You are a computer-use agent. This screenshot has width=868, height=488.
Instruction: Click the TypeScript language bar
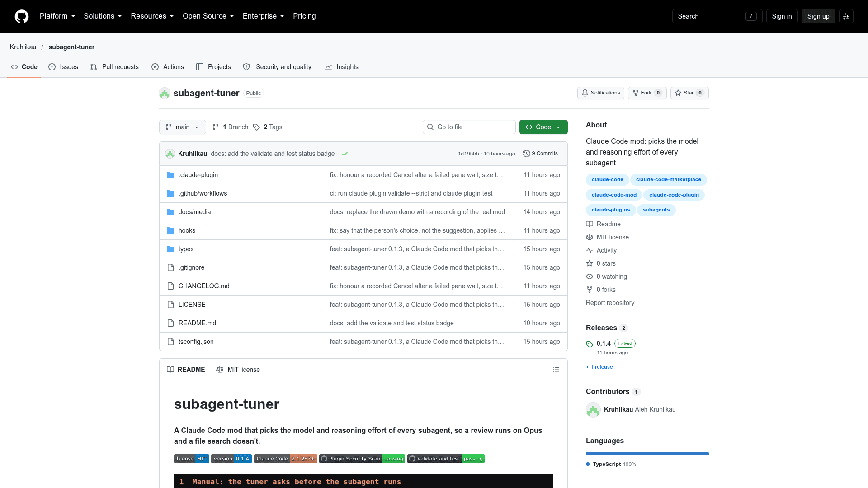click(x=647, y=454)
